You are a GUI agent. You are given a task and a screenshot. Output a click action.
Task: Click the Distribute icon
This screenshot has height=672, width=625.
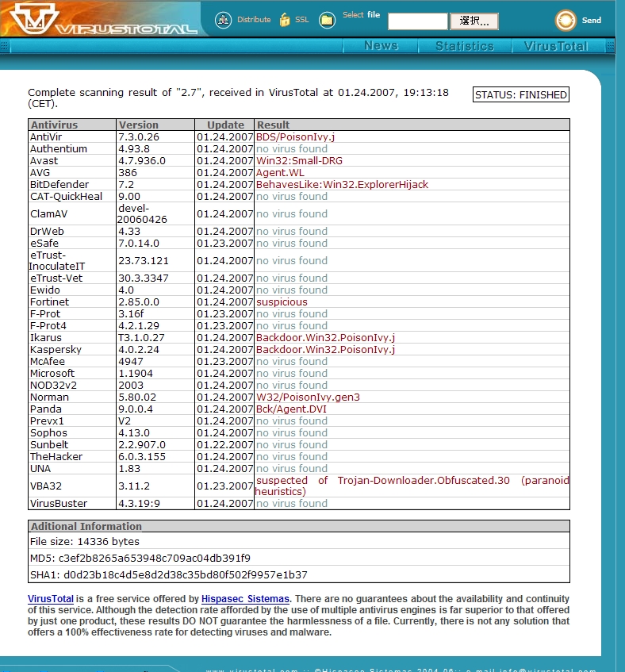(223, 20)
